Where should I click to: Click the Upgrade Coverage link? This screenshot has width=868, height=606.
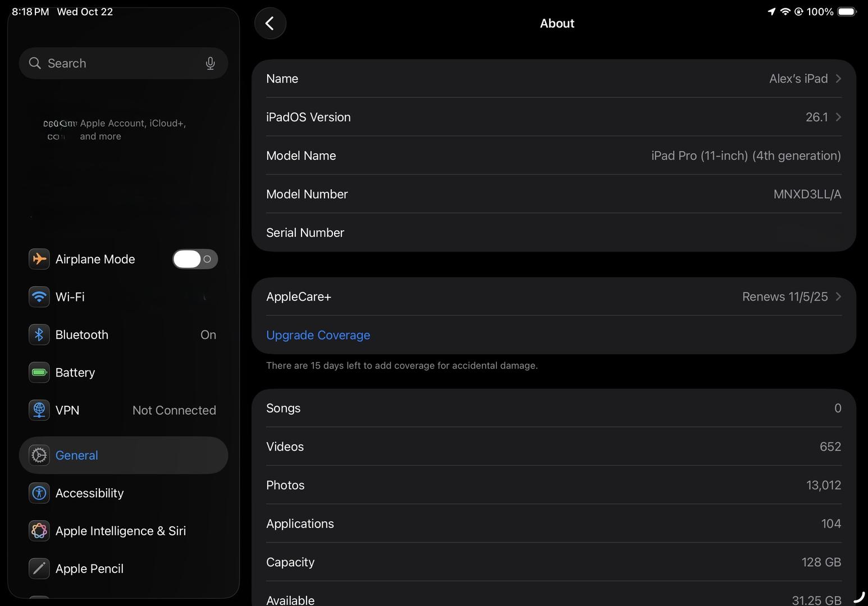coord(318,335)
